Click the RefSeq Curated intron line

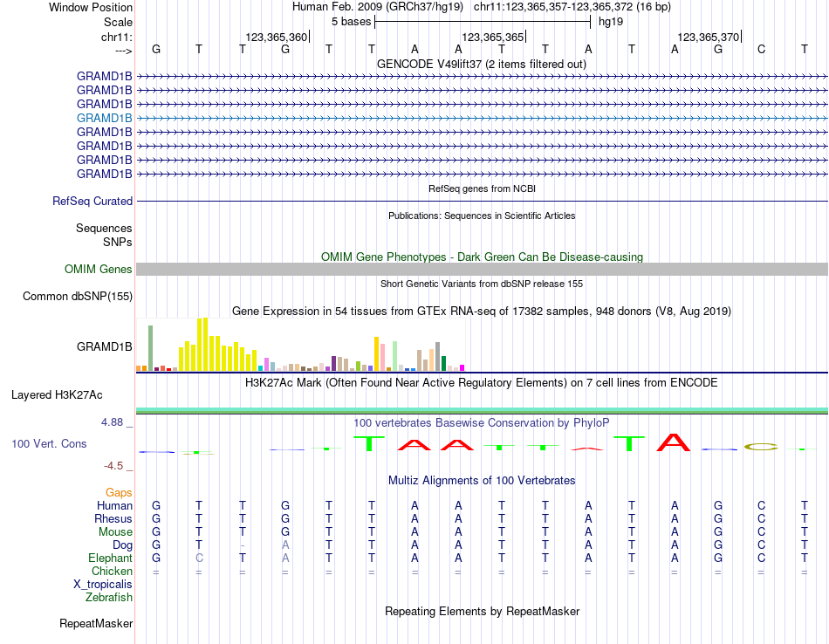click(483, 201)
